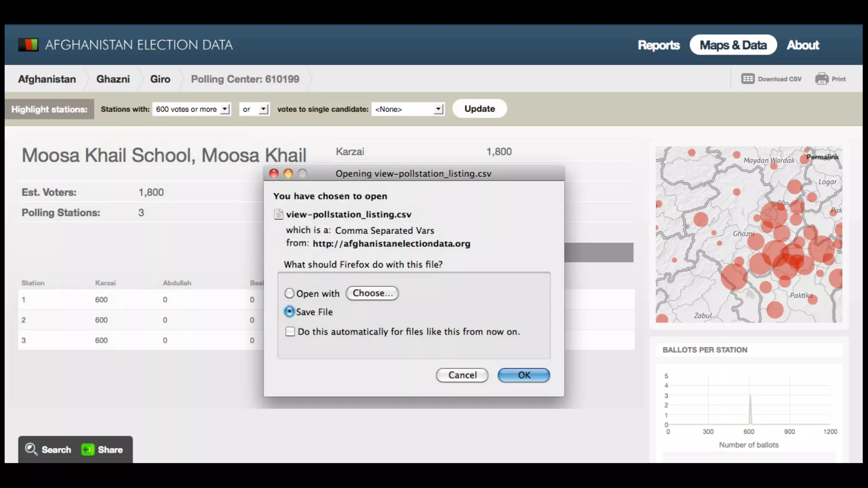The image size is (868, 488).
Task: Go to the About page
Action: coord(803,45)
